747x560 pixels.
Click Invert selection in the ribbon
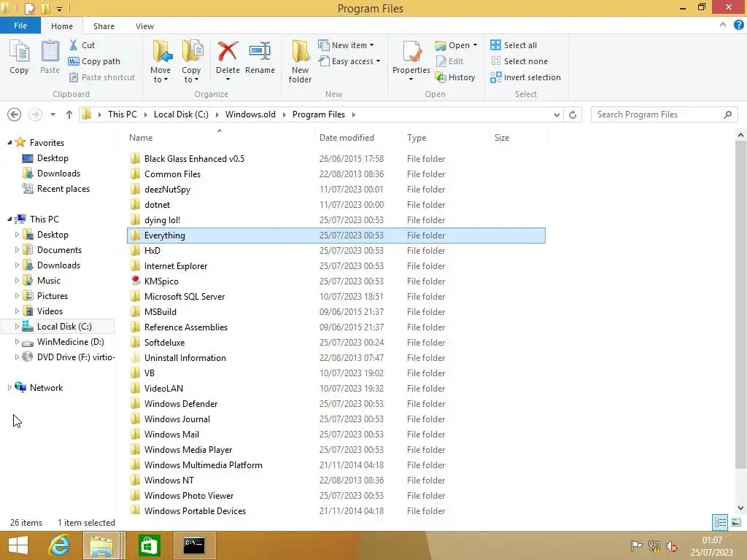click(x=525, y=77)
